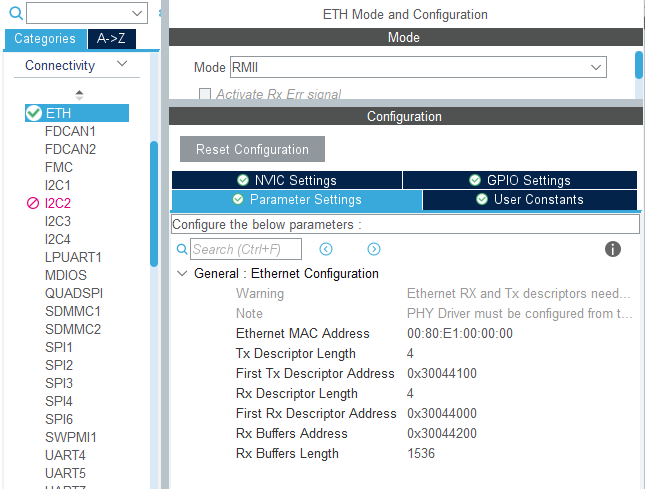Click the peripheral list vertical scrollbar

(x=154, y=204)
